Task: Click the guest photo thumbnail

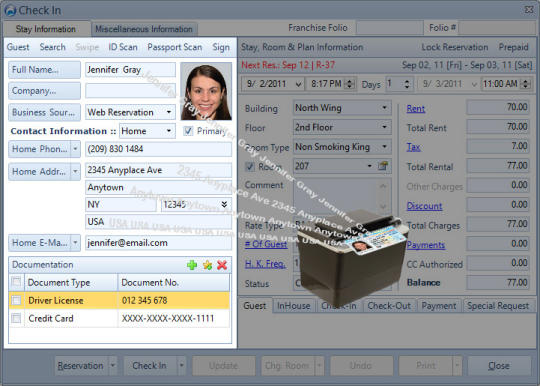Action: pos(206,91)
